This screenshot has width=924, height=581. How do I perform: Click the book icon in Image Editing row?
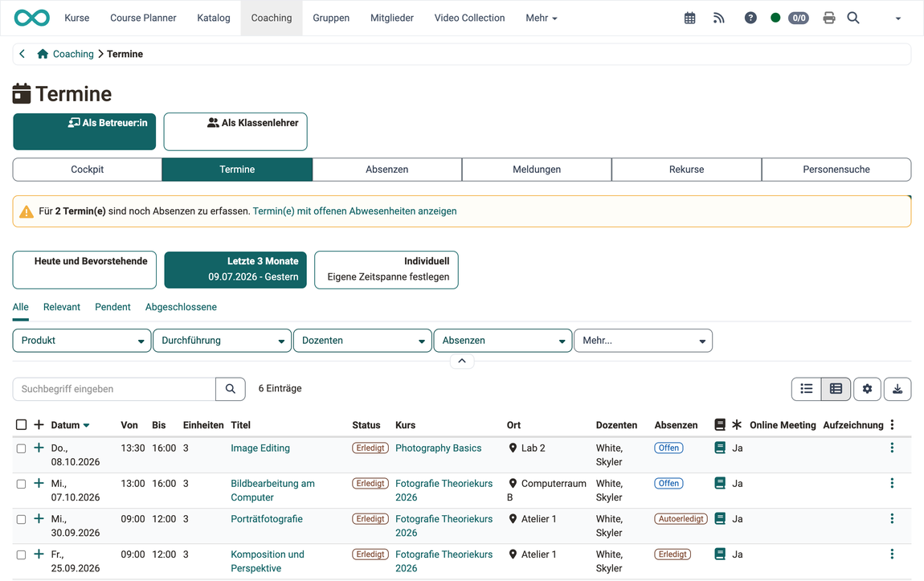click(720, 448)
